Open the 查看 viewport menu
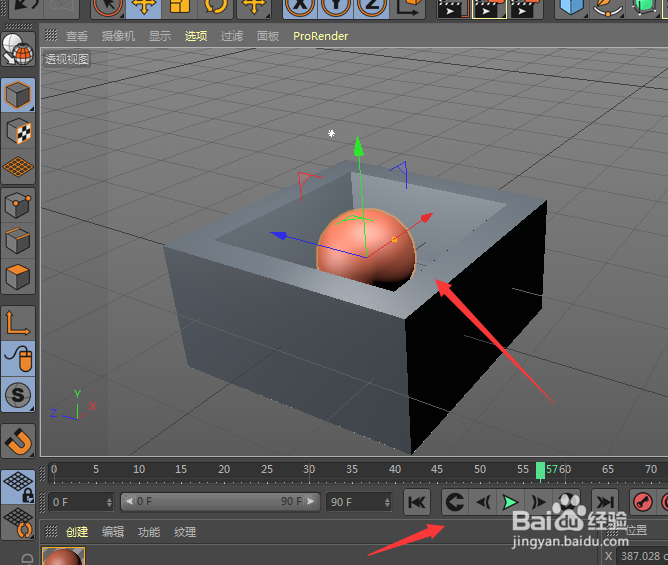668x565 pixels. 77,36
